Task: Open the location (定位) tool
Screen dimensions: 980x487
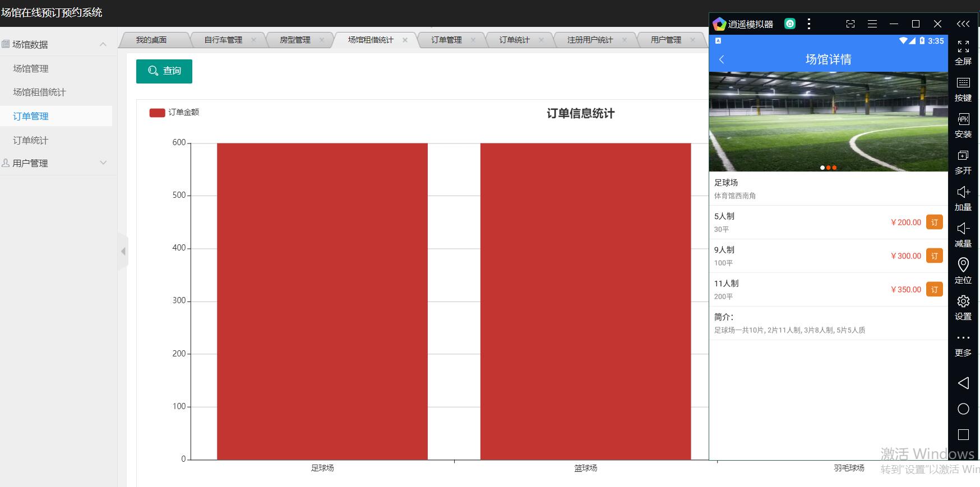Action: coord(963,265)
